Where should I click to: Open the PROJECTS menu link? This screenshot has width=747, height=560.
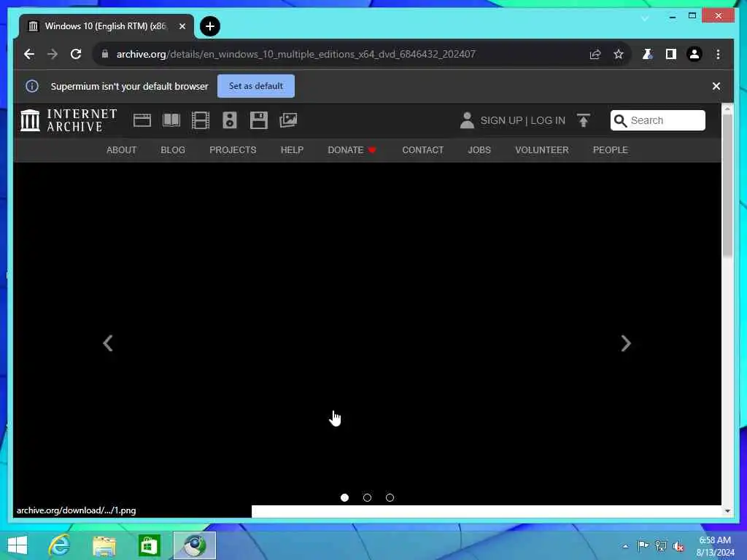pos(233,150)
